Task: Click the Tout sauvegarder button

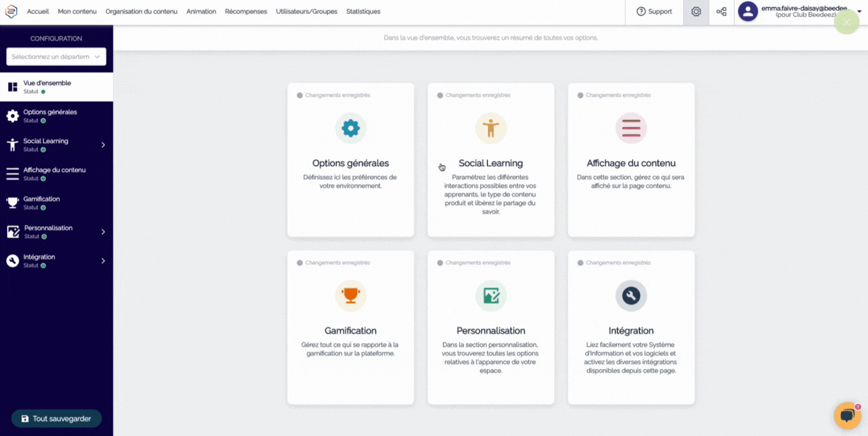Action: click(x=56, y=419)
